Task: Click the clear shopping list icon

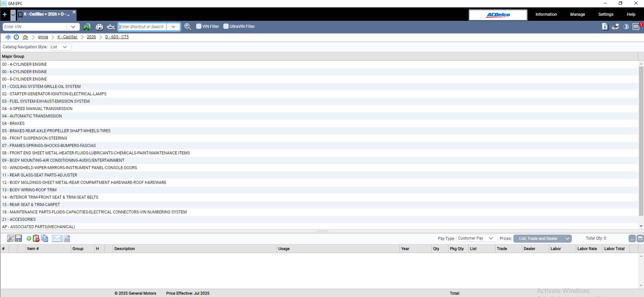Action: click(10, 238)
